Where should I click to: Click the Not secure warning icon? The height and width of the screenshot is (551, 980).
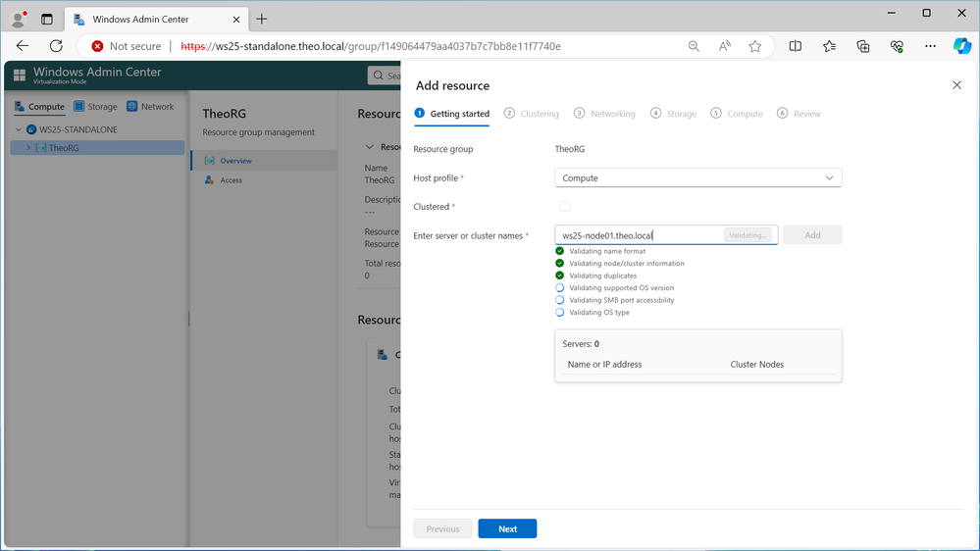coord(97,46)
